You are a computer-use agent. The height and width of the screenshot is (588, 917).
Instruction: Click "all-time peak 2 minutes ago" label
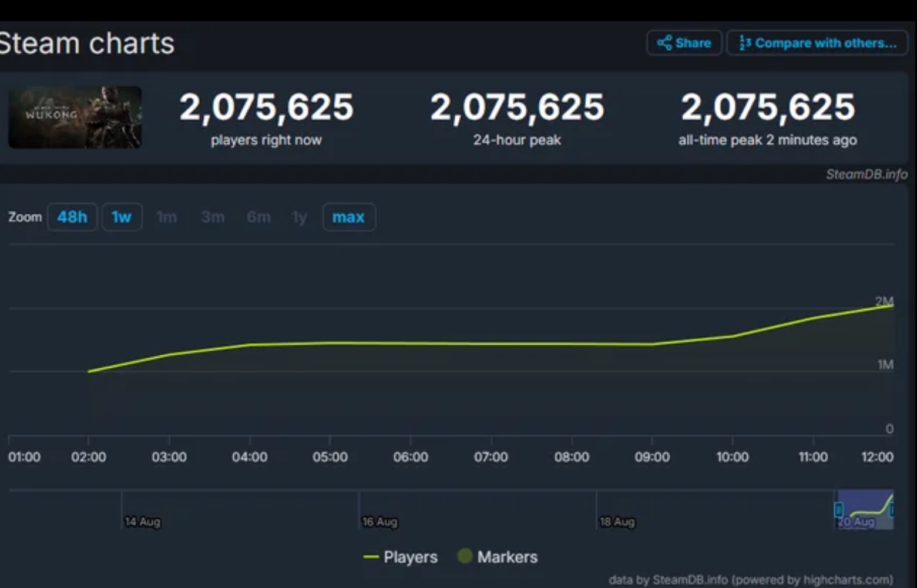[x=768, y=140]
